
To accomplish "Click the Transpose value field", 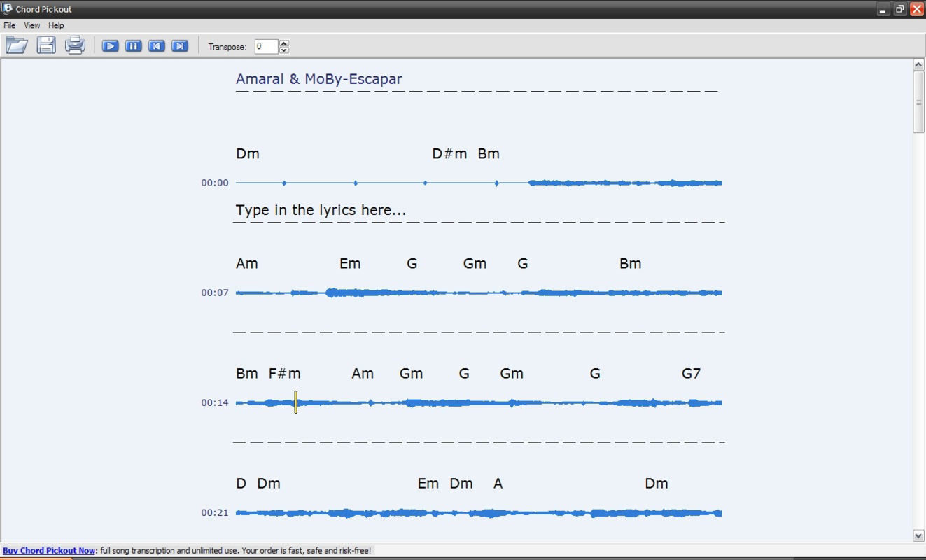I will point(267,46).
